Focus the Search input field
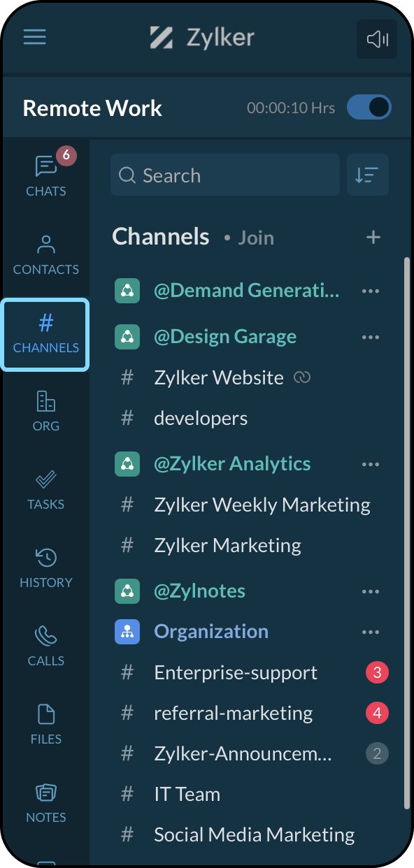 point(225,175)
